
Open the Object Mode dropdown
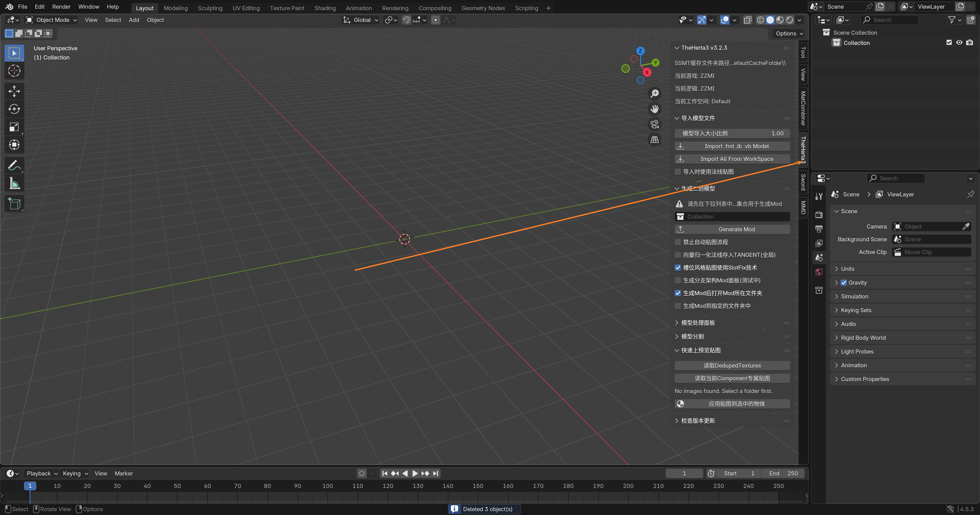51,20
